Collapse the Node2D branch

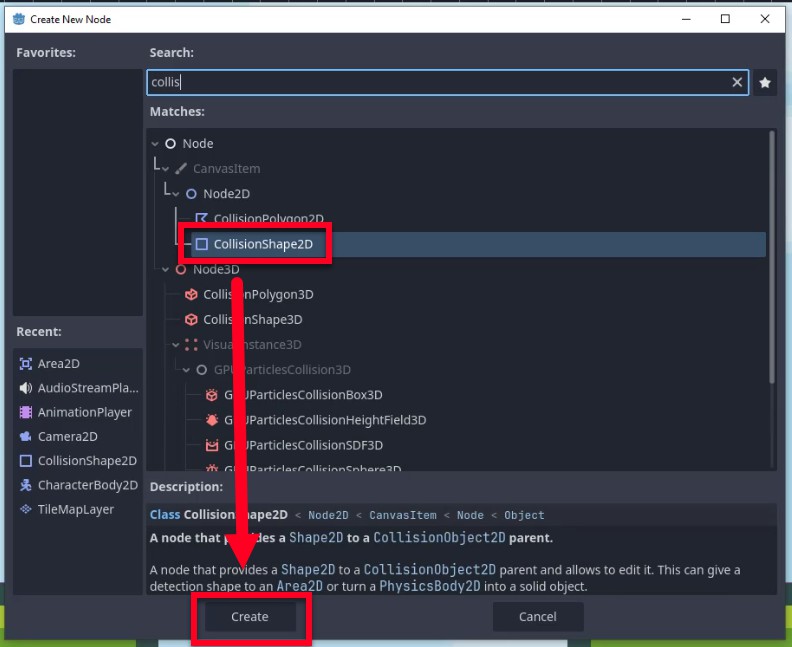(176, 194)
